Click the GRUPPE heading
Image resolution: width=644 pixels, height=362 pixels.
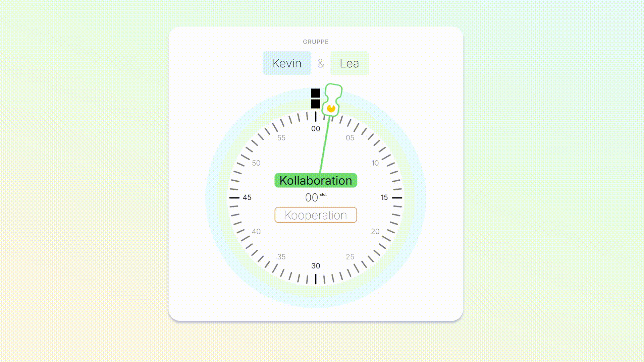click(316, 42)
